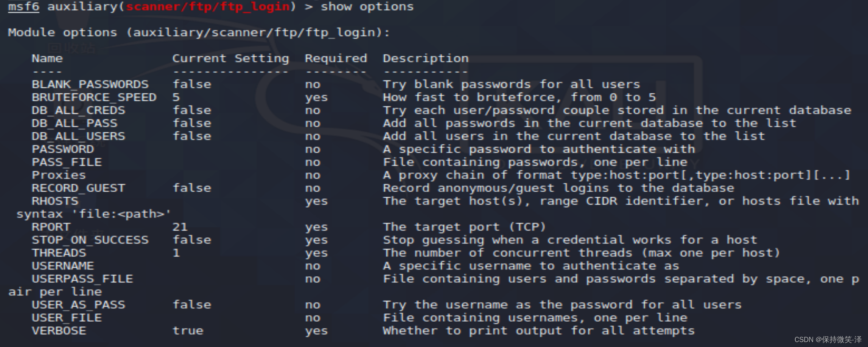
Task: Click the msf6 prompt text
Action: tap(23, 7)
